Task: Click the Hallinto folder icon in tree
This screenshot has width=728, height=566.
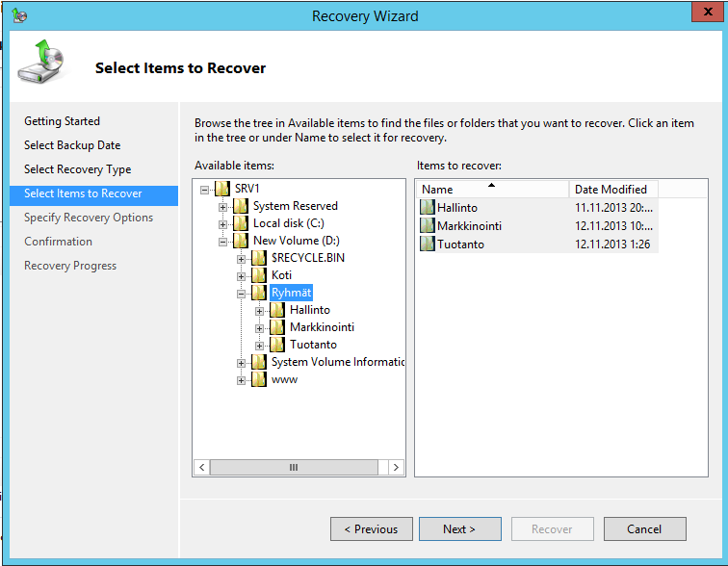Action: [x=277, y=310]
